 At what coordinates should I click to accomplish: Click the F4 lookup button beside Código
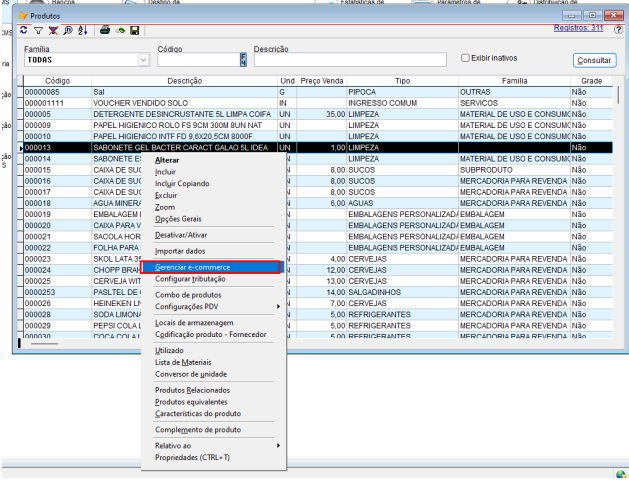pos(242,60)
